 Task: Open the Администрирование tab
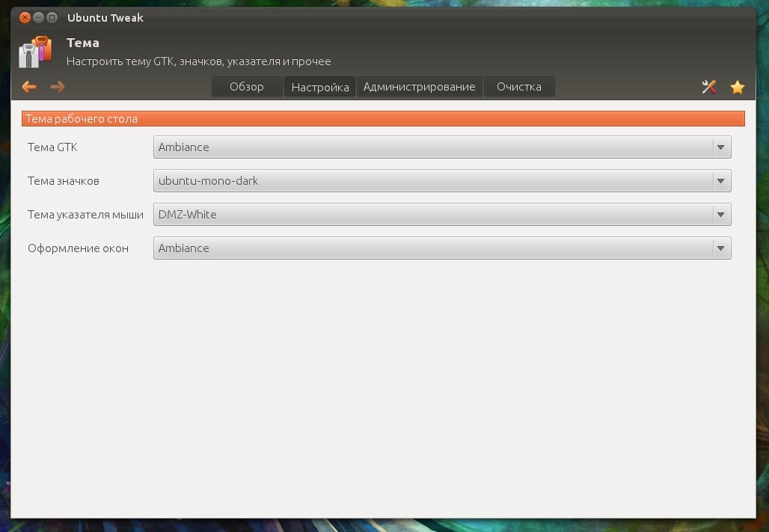(420, 87)
